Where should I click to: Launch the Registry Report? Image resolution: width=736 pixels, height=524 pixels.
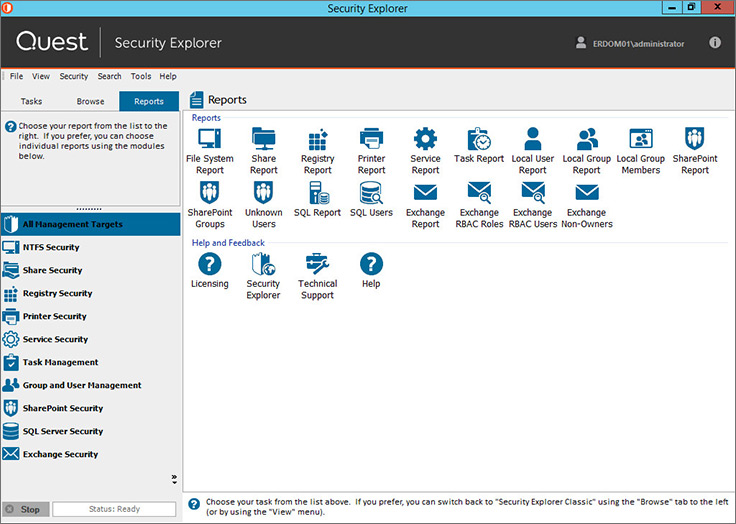[318, 151]
